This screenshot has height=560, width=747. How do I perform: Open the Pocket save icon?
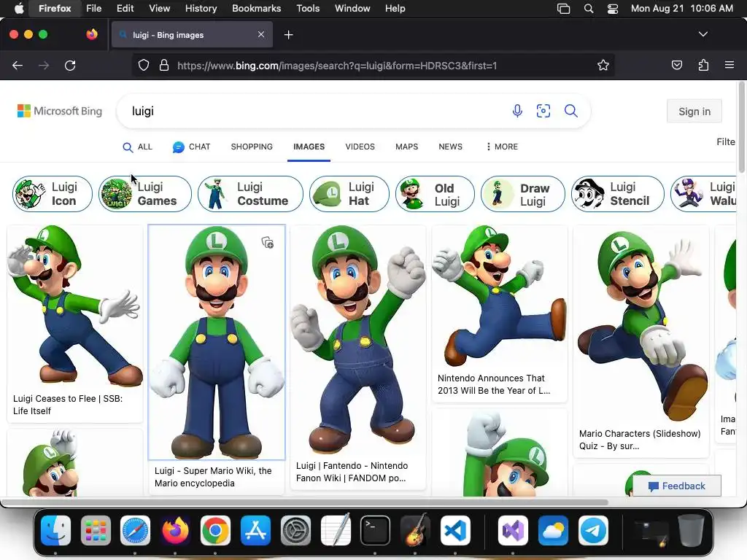coord(676,65)
